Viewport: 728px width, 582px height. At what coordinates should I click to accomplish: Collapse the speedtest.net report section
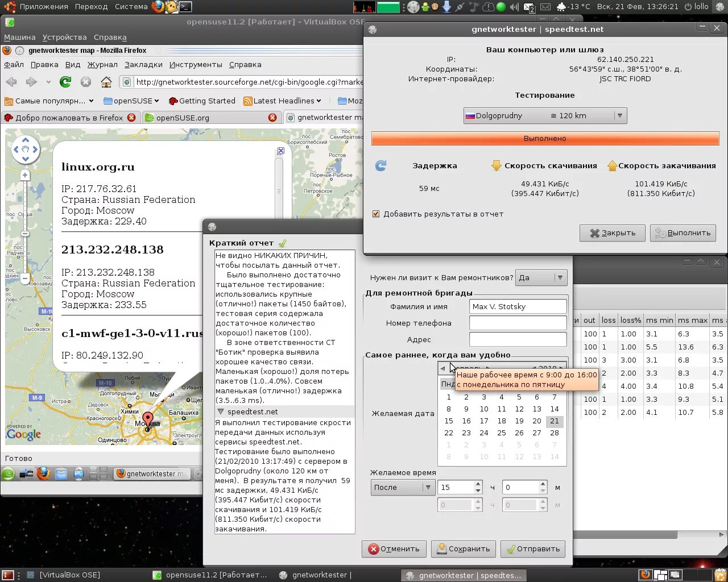click(x=221, y=411)
